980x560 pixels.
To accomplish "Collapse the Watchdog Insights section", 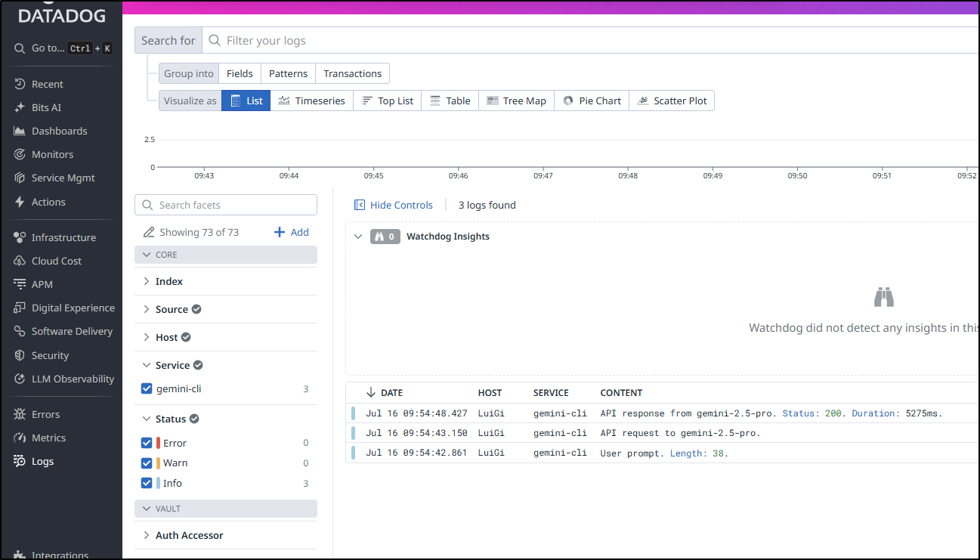I will (x=358, y=237).
